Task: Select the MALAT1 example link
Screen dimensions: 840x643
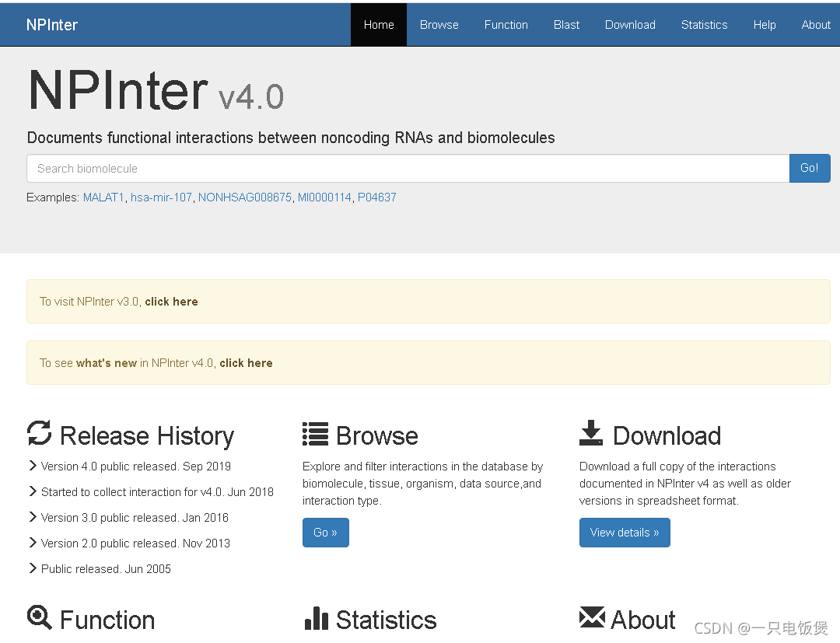Action: point(103,197)
